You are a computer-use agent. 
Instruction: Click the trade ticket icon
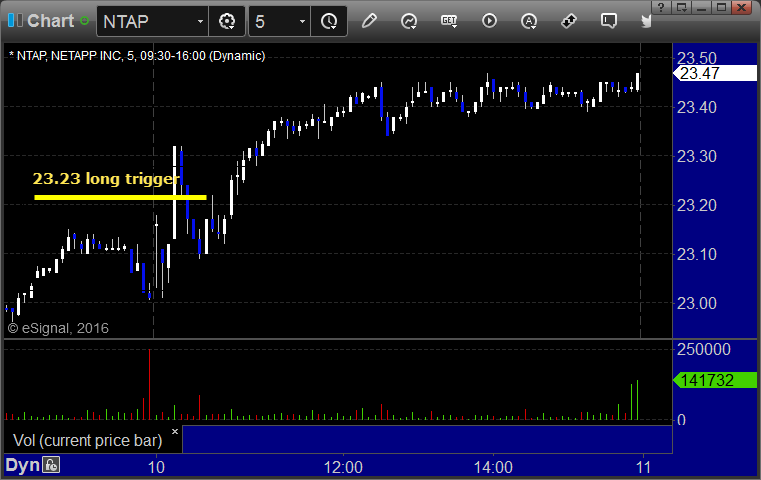click(x=569, y=21)
